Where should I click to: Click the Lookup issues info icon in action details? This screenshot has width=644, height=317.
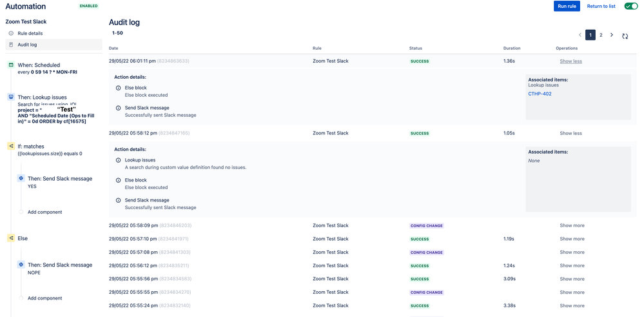[118, 160]
